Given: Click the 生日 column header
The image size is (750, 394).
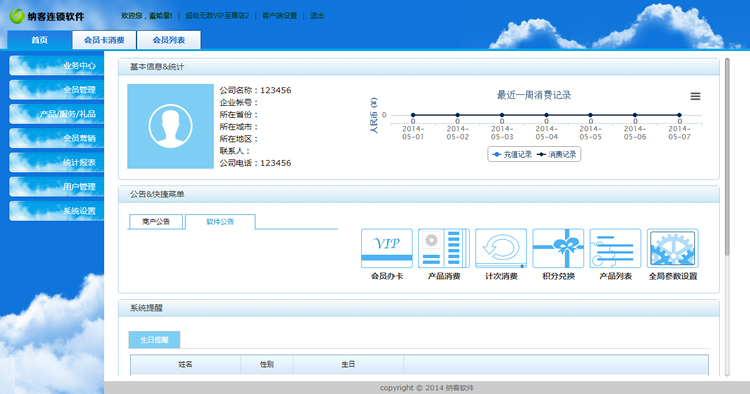Looking at the screenshot, I should coord(348,364).
